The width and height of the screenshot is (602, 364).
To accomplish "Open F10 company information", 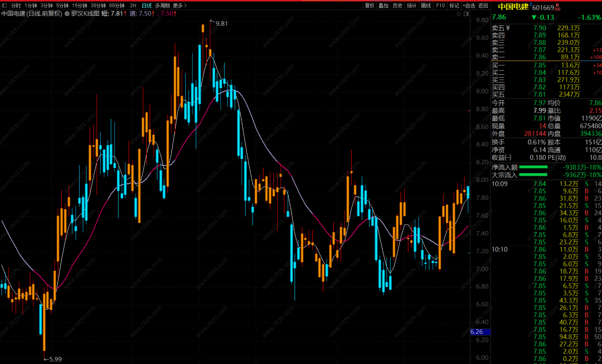I will coord(440,5).
